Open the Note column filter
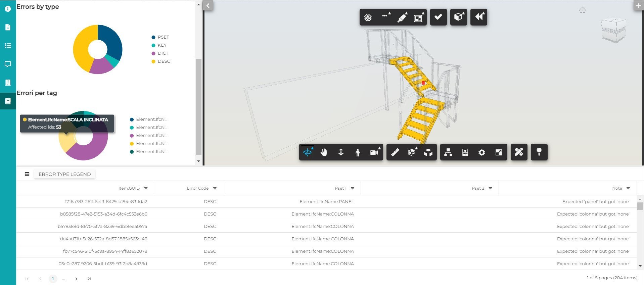Screen dimensions: 644x285 pyautogui.click(x=628, y=188)
